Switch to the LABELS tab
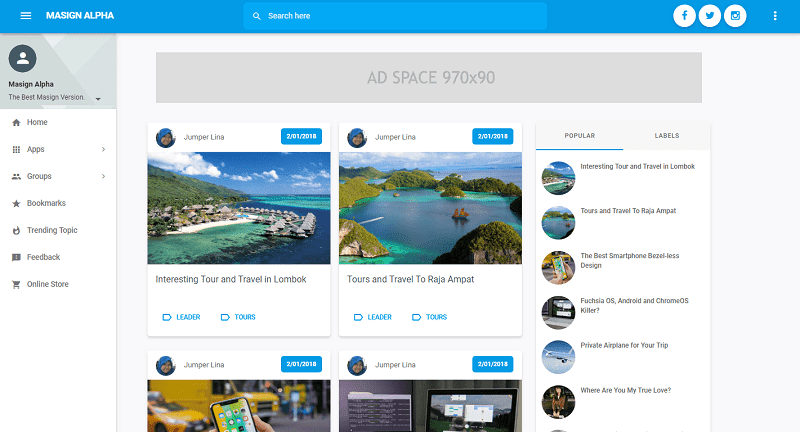The width and height of the screenshot is (800, 432). click(x=667, y=136)
